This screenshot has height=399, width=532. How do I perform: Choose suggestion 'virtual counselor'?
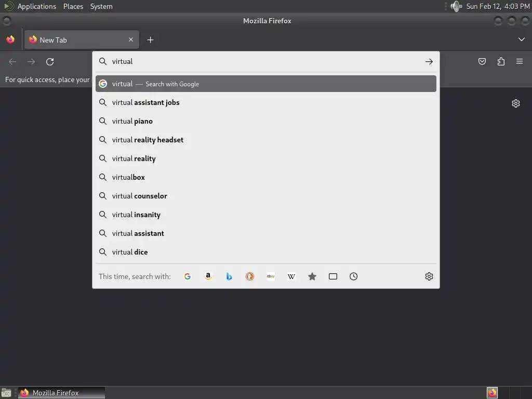(x=265, y=196)
